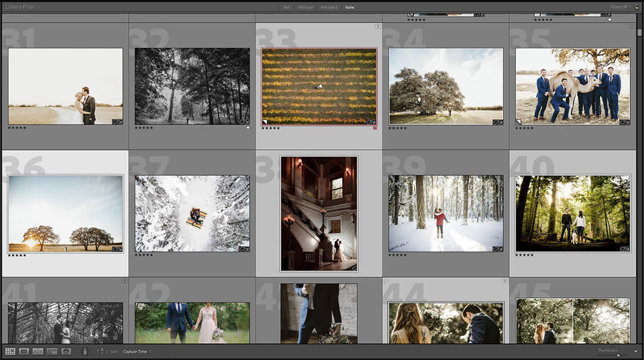Click develop badges on photo 36
The image size is (644, 360).
tap(117, 249)
